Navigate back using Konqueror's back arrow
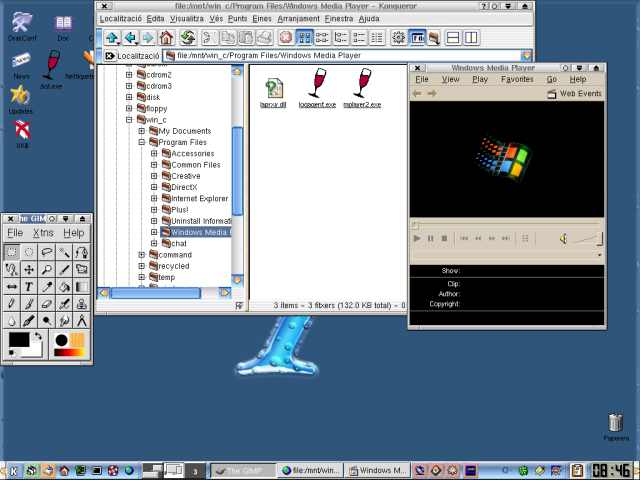Viewport: 640px width, 480px height. point(131,38)
